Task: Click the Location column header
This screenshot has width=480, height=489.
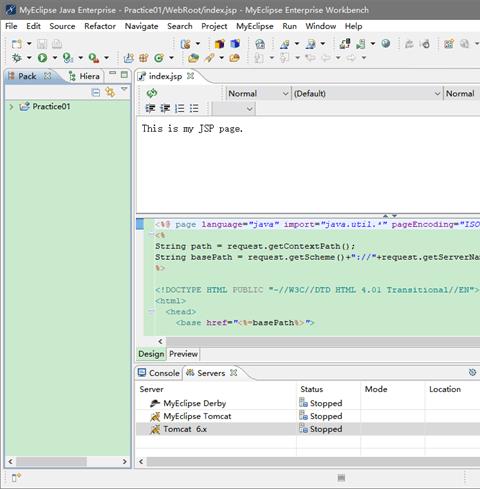Action: [x=452, y=389]
